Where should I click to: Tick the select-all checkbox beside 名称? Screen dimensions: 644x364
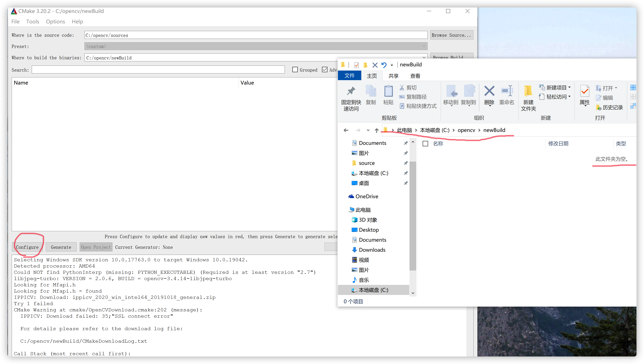pyautogui.click(x=425, y=144)
